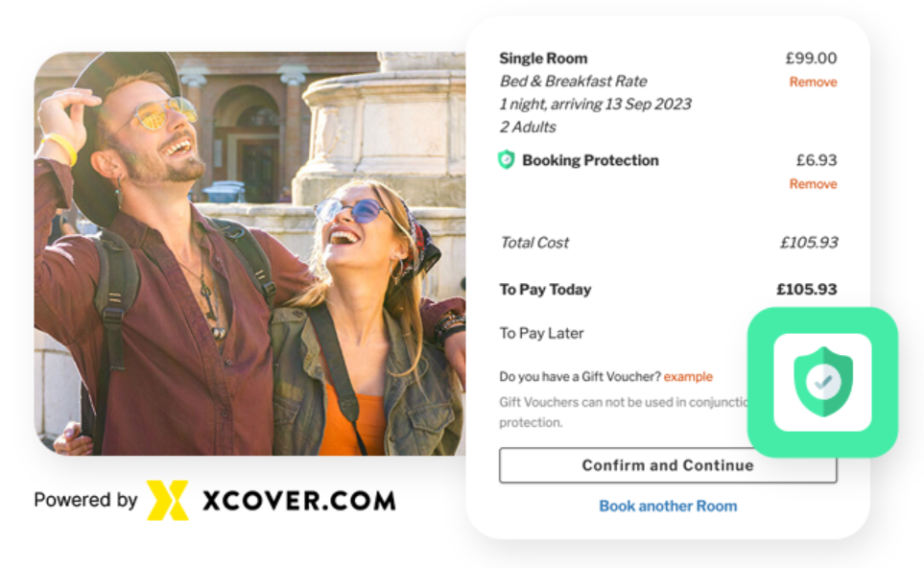Click the Total Cost row label
The height and width of the screenshot is (568, 924).
534,243
